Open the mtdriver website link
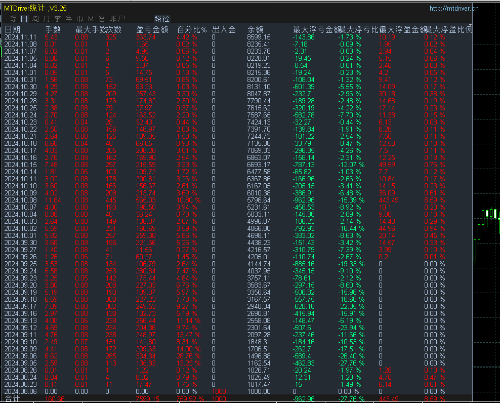Viewport: 500px width, 403px height. [x=453, y=8]
